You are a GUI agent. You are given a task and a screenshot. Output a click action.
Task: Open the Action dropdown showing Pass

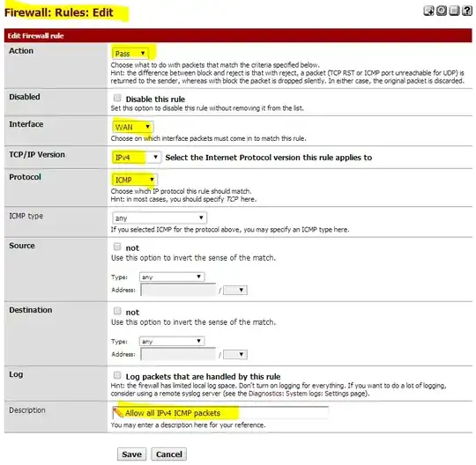130,54
